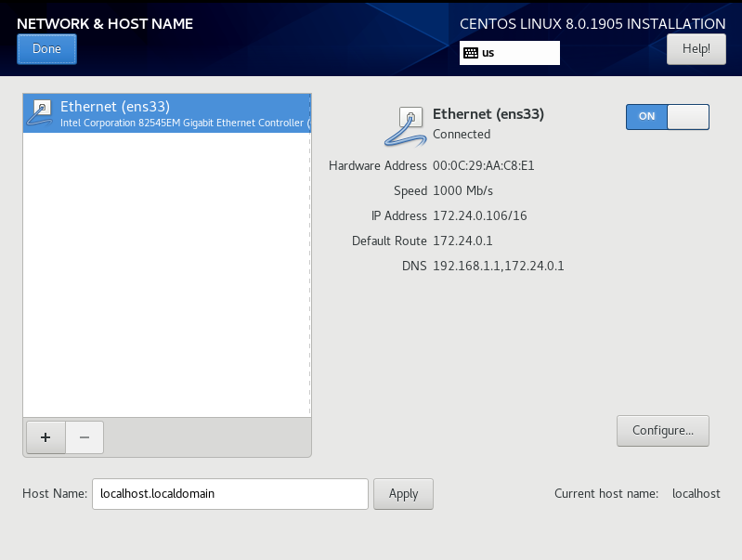Click the Done button

point(46,49)
